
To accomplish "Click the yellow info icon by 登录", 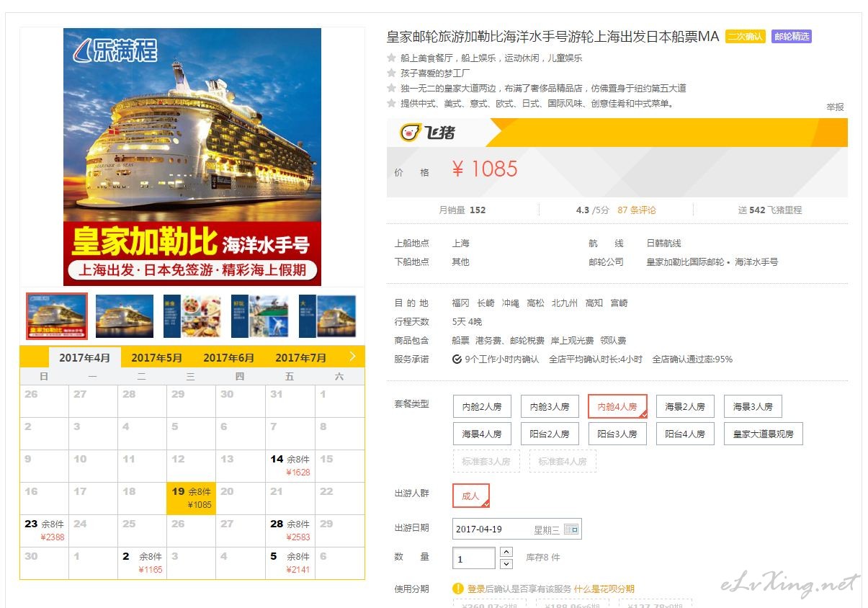I will click(x=458, y=589).
